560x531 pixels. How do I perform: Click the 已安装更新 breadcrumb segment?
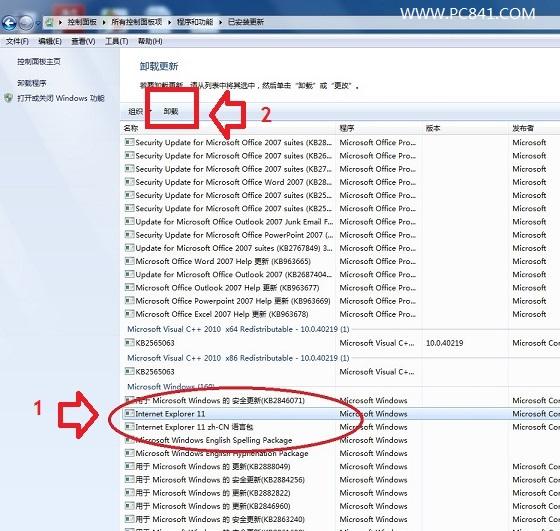(246, 22)
